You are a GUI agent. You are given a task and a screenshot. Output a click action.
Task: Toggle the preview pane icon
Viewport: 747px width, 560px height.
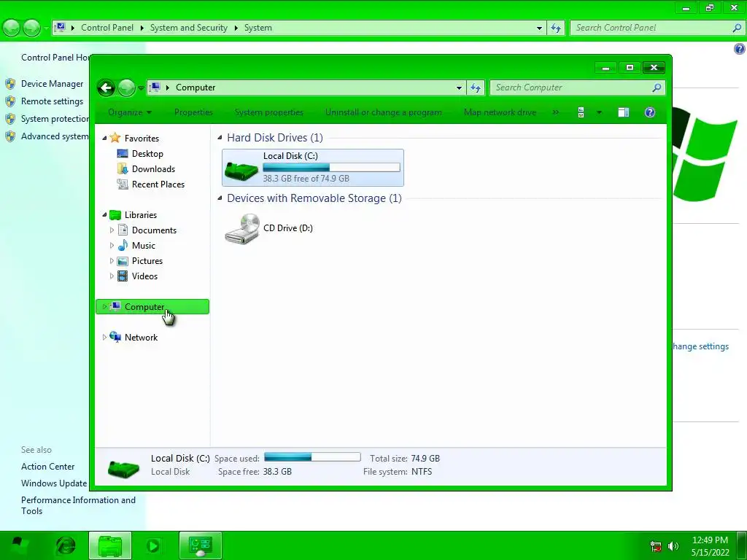[623, 112]
